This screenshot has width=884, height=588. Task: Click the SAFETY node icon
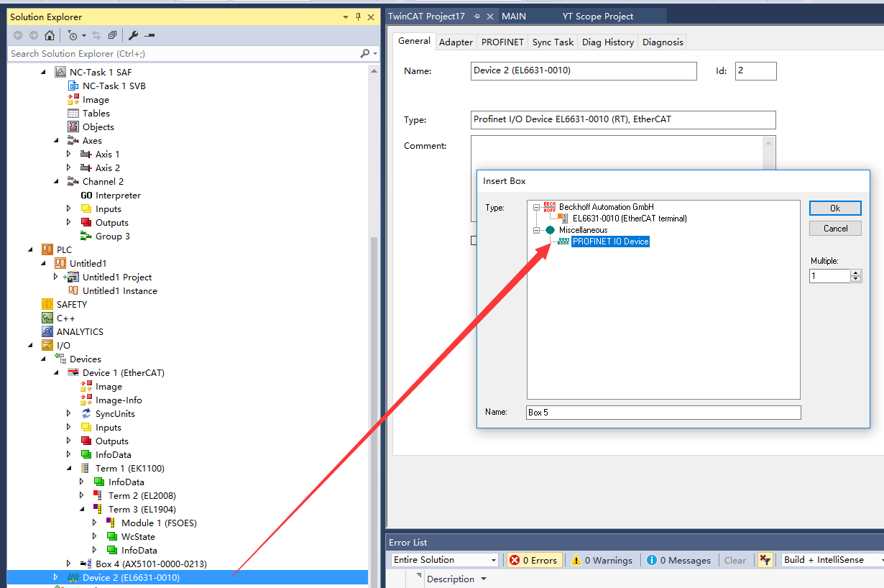click(x=47, y=304)
